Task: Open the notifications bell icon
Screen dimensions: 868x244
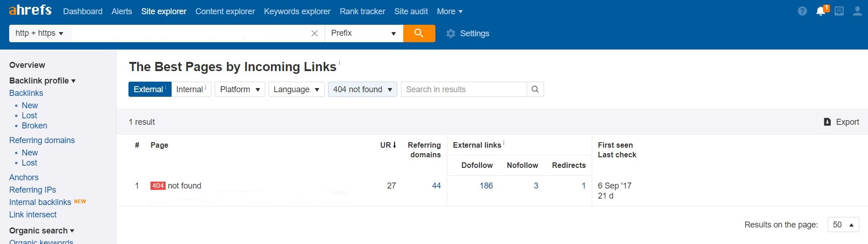Action: click(821, 11)
